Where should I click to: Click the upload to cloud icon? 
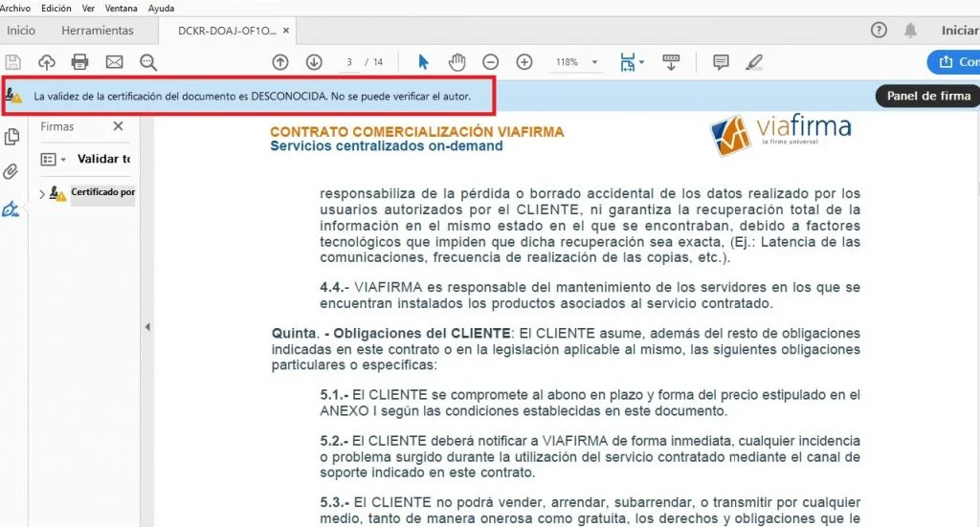pyautogui.click(x=46, y=62)
